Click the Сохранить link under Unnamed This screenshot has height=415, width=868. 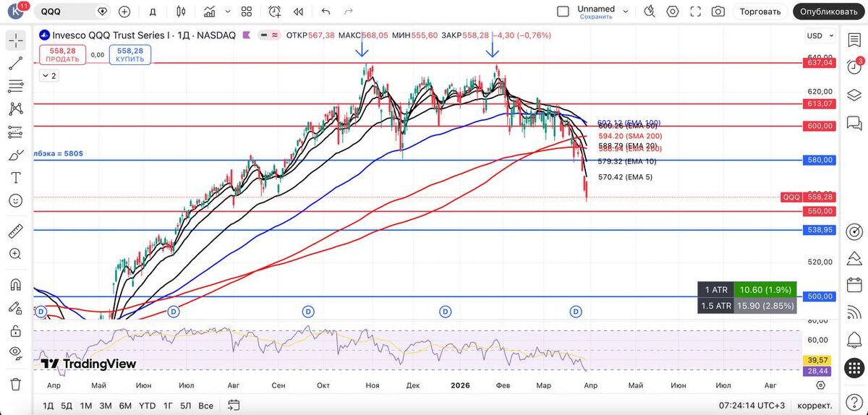pyautogui.click(x=596, y=16)
